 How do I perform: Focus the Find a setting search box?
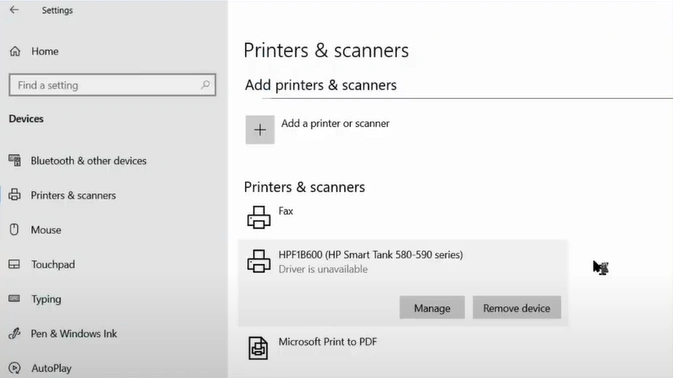coord(112,85)
